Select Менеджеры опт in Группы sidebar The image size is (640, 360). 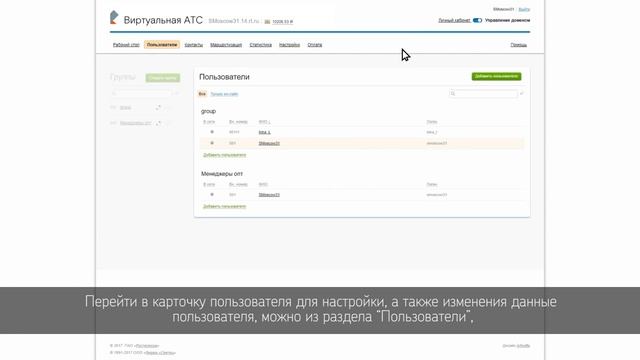tap(136, 123)
